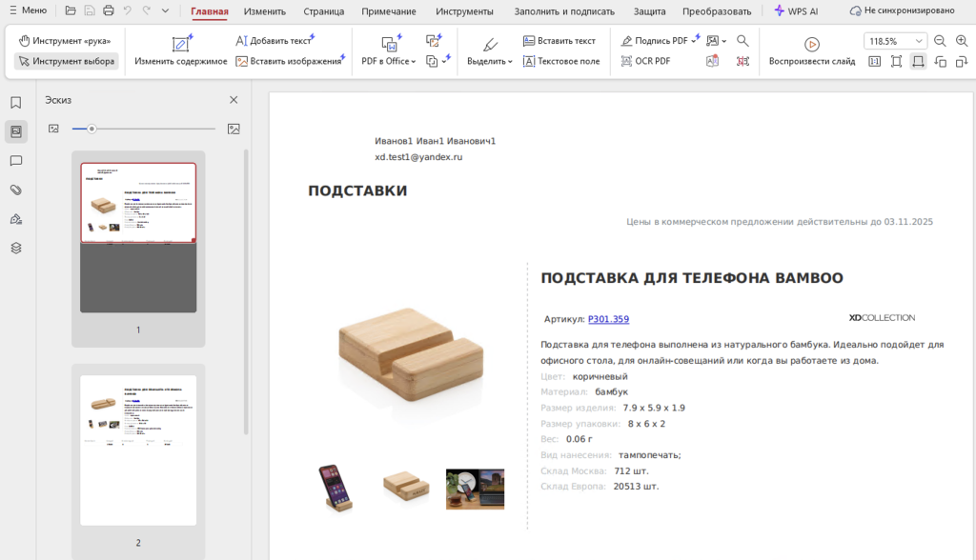
Task: Click the print icon
Action: coord(108,10)
